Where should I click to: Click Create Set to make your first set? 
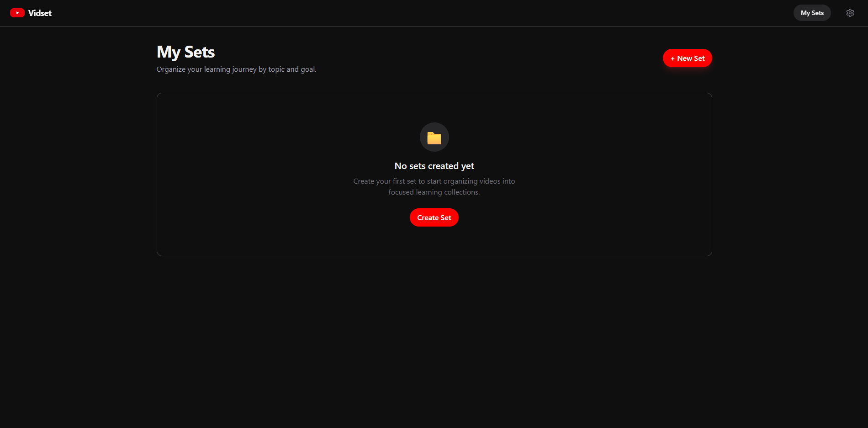[434, 217]
